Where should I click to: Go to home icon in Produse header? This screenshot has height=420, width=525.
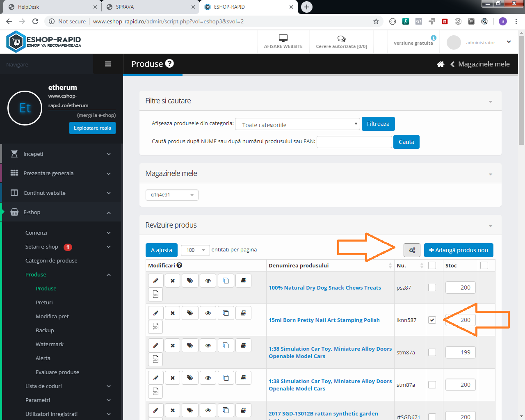(x=441, y=64)
